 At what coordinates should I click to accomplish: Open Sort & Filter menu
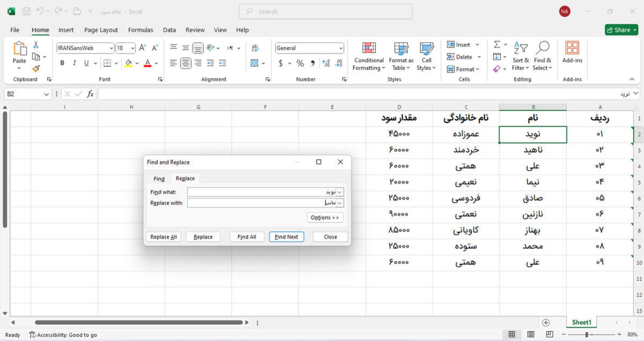pyautogui.click(x=521, y=56)
